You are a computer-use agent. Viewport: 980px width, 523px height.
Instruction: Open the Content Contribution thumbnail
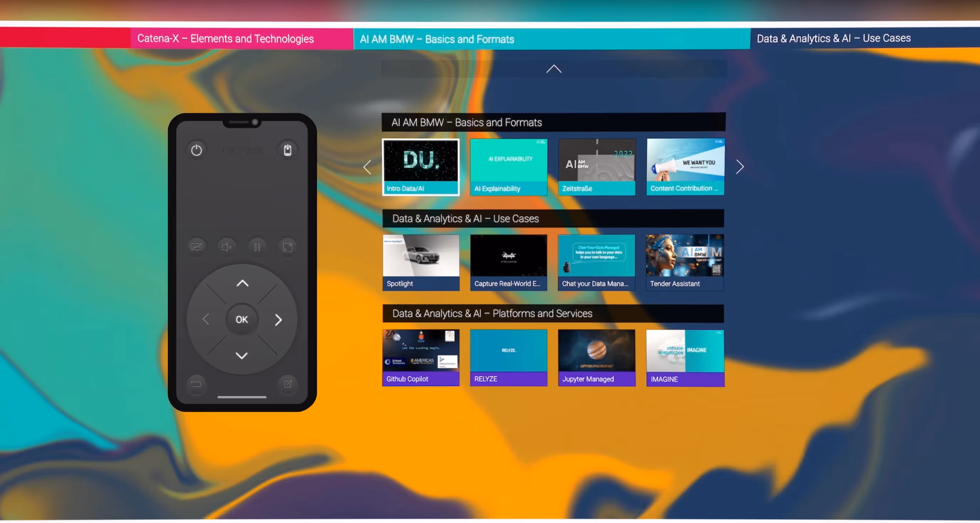(686, 167)
